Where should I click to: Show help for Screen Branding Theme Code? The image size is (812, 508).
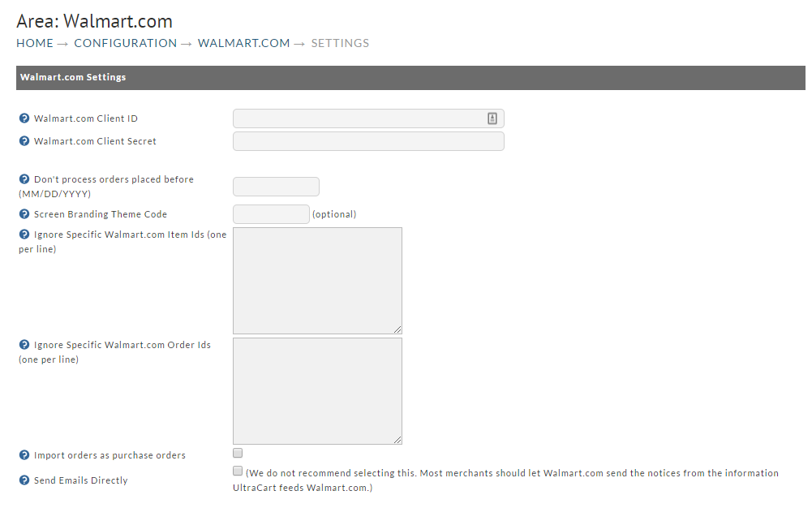[x=24, y=214]
